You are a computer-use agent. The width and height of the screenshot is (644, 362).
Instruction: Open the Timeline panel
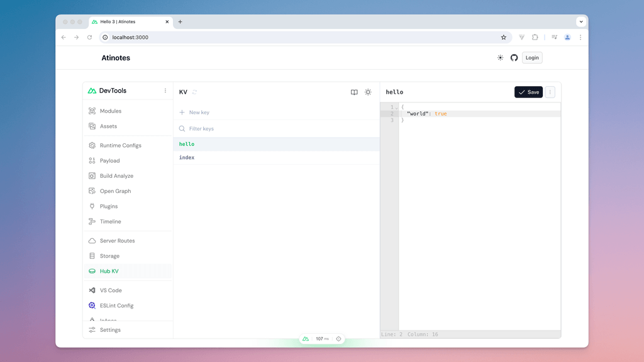click(110, 222)
